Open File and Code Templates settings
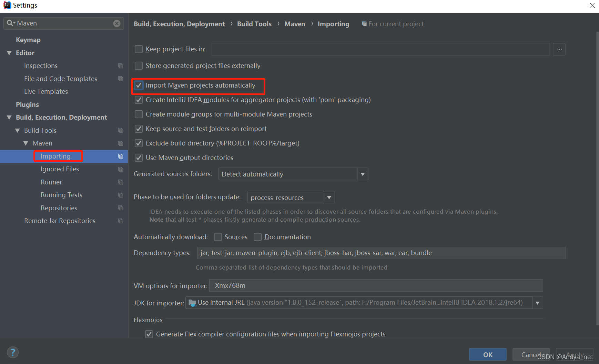599x364 pixels. (x=61, y=79)
